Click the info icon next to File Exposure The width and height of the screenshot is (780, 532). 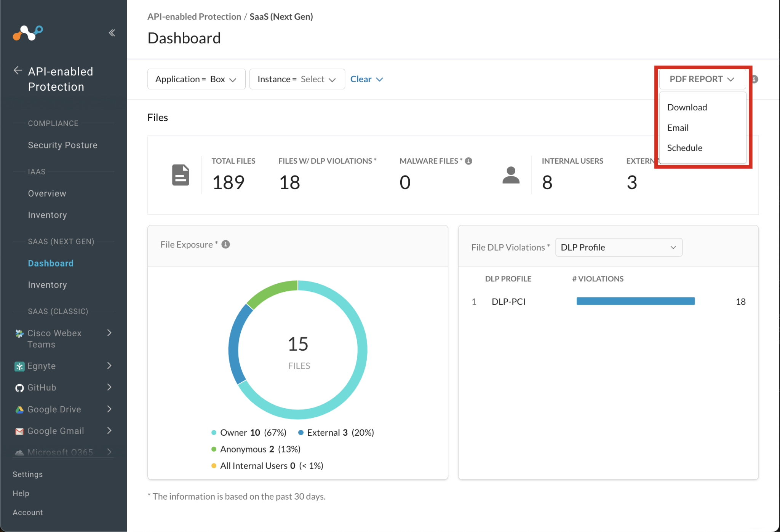(225, 244)
